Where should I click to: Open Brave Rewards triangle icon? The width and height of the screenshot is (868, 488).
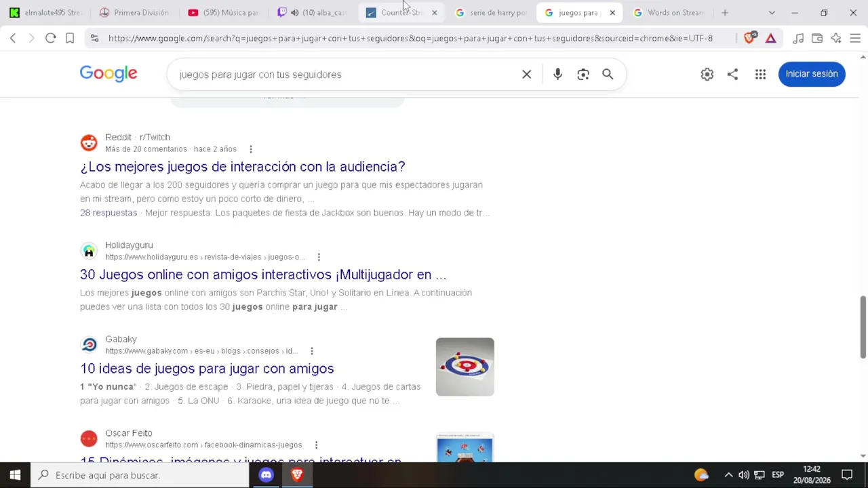771,39
